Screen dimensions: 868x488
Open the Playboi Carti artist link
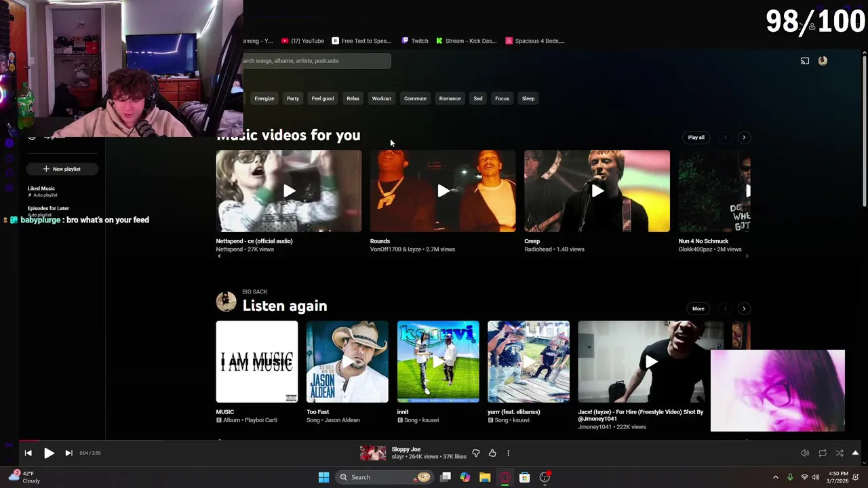click(x=261, y=420)
